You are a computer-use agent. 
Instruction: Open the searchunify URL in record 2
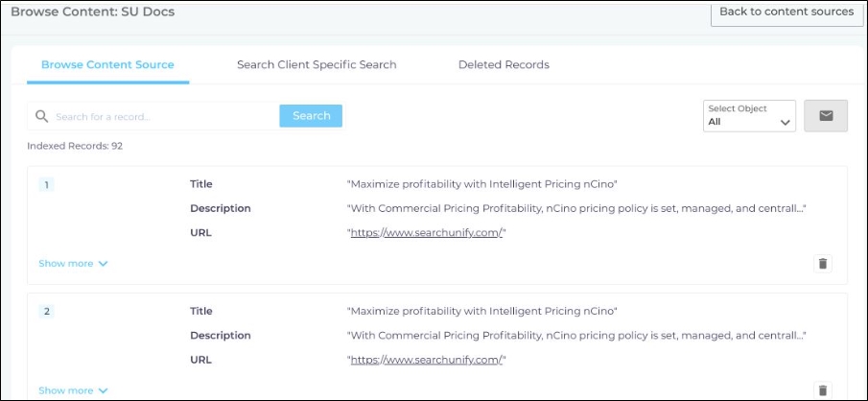(x=426, y=360)
